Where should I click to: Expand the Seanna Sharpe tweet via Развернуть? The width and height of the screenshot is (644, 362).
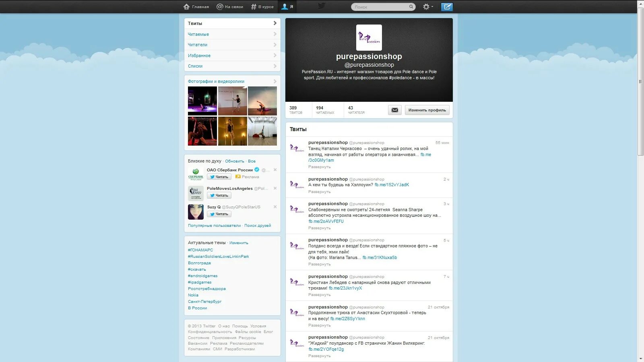(x=319, y=228)
